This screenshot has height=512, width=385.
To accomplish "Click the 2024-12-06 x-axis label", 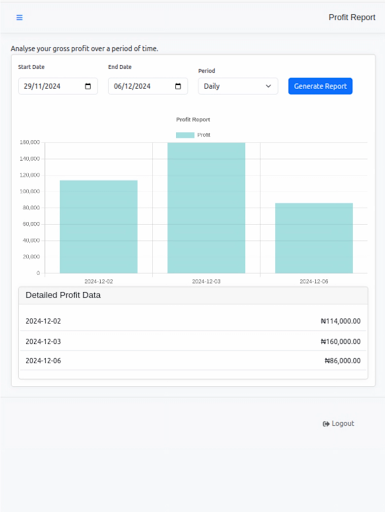I will pos(314,281).
